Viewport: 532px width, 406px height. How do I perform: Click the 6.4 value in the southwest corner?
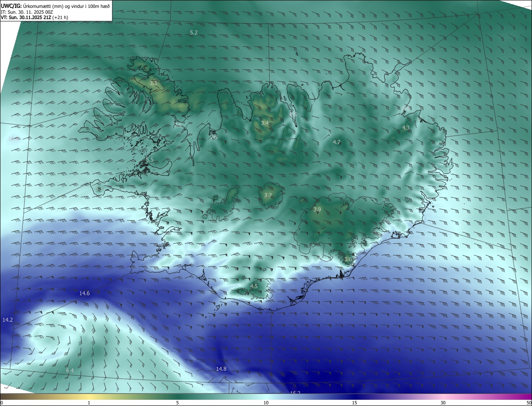70,370
